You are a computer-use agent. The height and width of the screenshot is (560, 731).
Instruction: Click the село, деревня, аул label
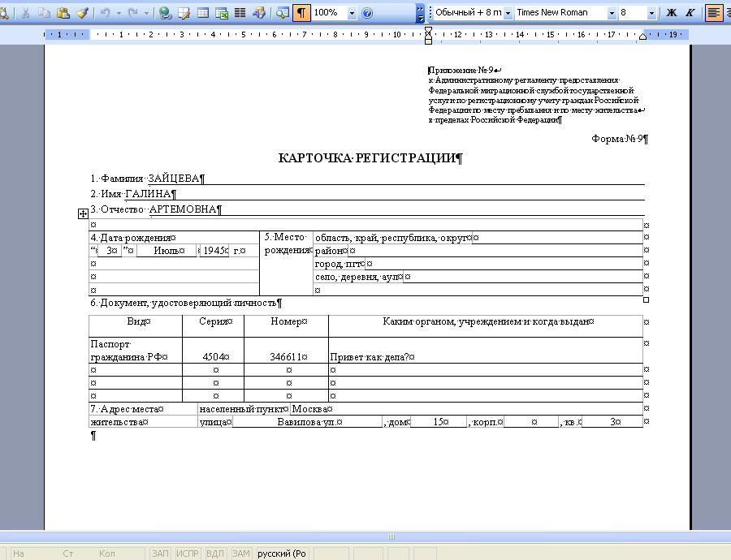tap(357, 278)
